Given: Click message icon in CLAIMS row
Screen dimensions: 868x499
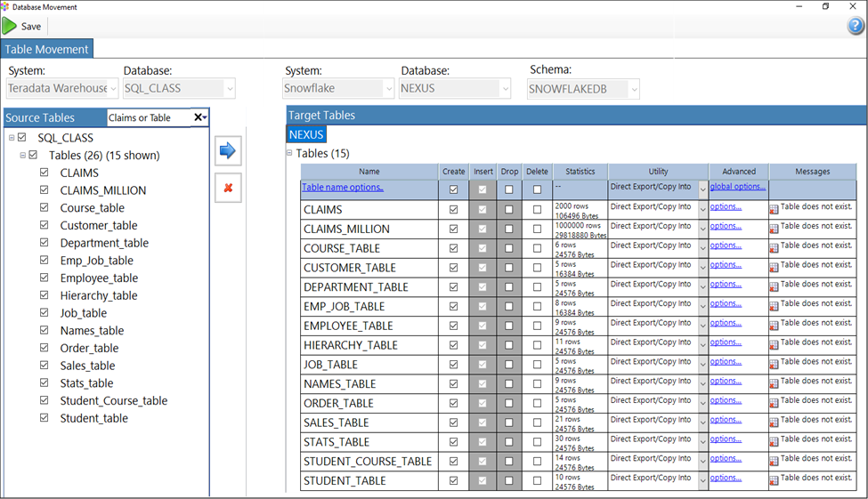Looking at the screenshot, I should pos(774,210).
